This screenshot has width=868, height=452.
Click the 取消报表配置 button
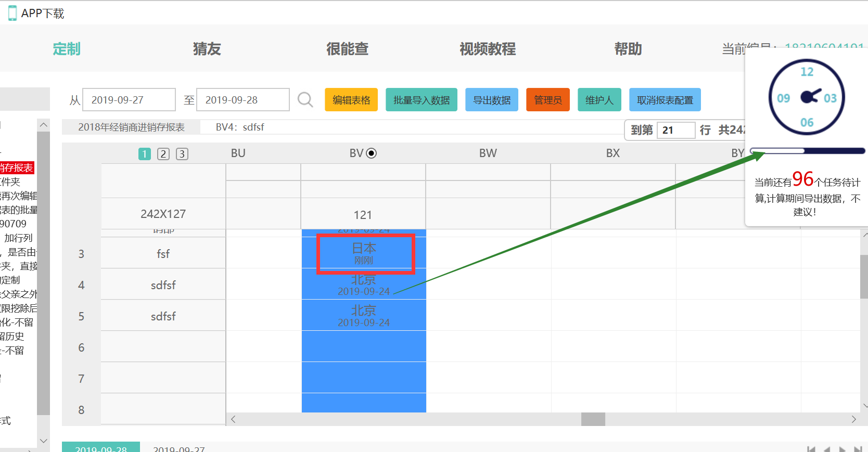coord(665,100)
